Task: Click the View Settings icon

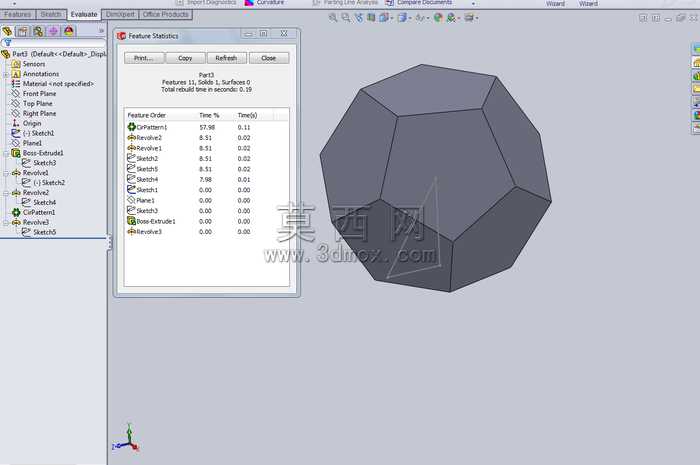Action: (x=469, y=18)
